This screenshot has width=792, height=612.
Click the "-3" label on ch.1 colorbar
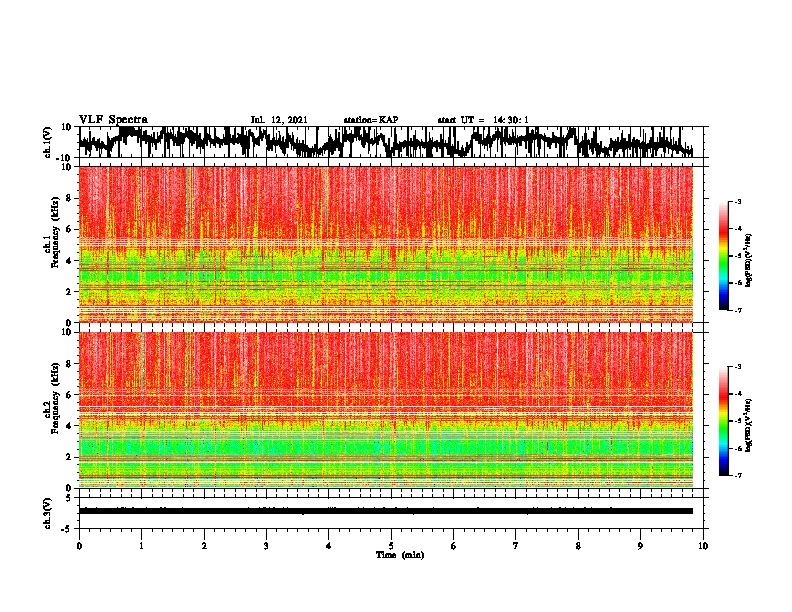738,201
